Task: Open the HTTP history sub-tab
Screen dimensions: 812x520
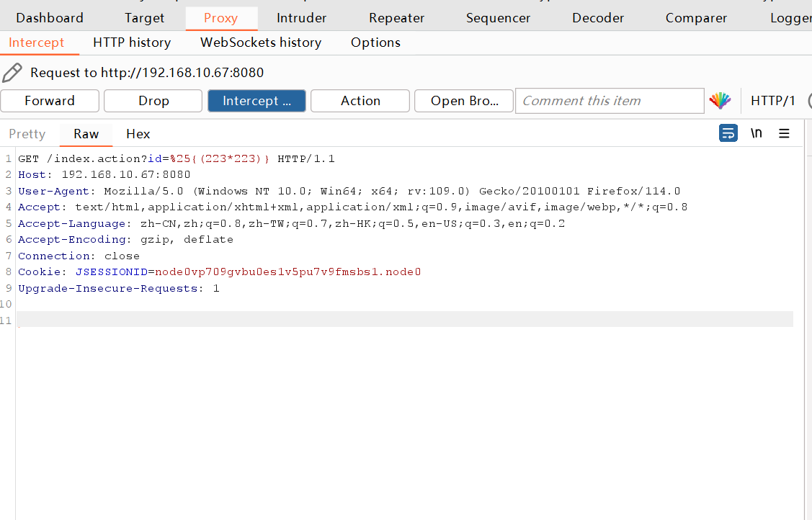Action: (x=132, y=42)
